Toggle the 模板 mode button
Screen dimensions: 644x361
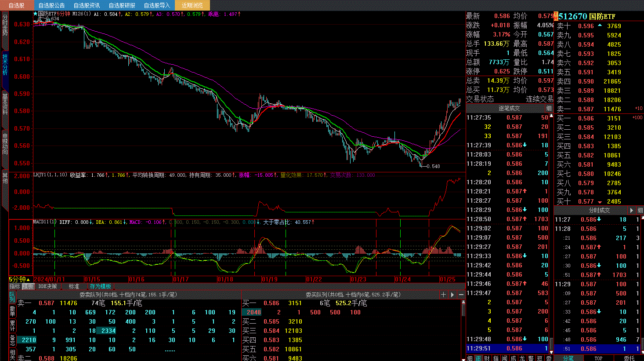[x=28, y=286]
